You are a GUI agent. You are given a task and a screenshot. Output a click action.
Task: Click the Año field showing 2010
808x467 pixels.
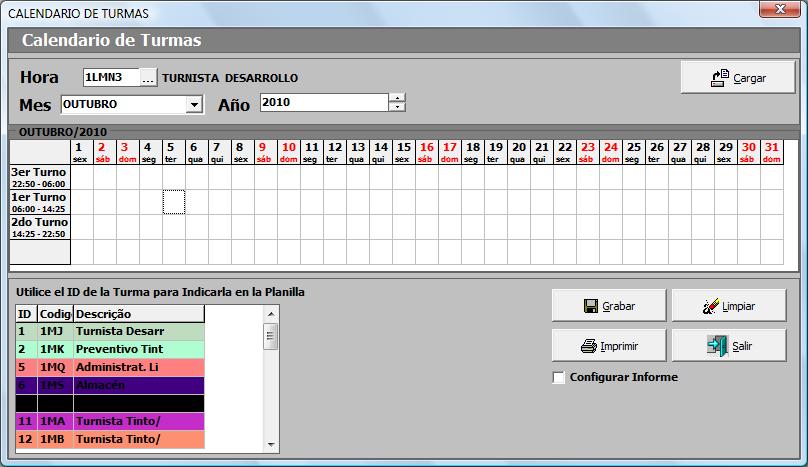pyautogui.click(x=322, y=102)
